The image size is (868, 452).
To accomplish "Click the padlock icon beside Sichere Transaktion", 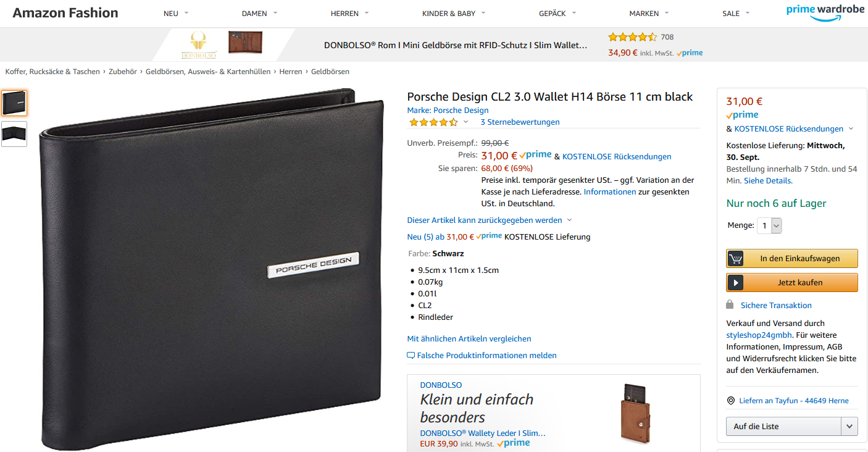I will 730,305.
